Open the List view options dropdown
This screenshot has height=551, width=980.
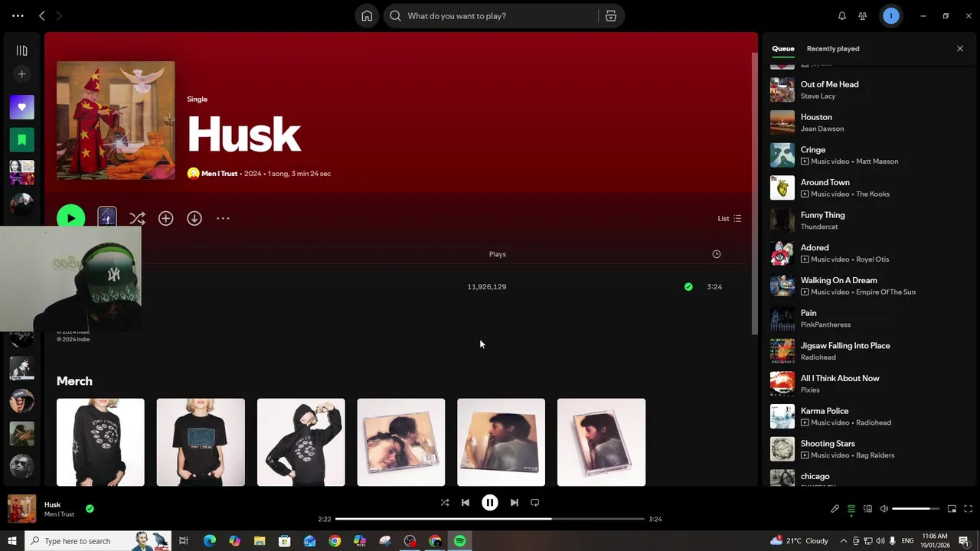(x=729, y=219)
